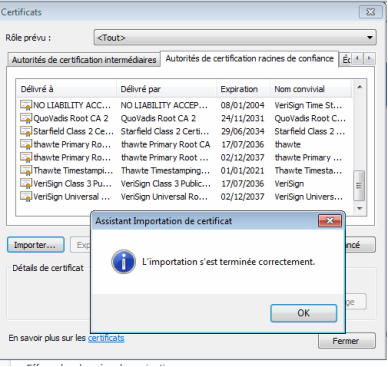Click the certificate list scrollbar thumb
The height and width of the screenshot is (367, 388).
point(359,186)
